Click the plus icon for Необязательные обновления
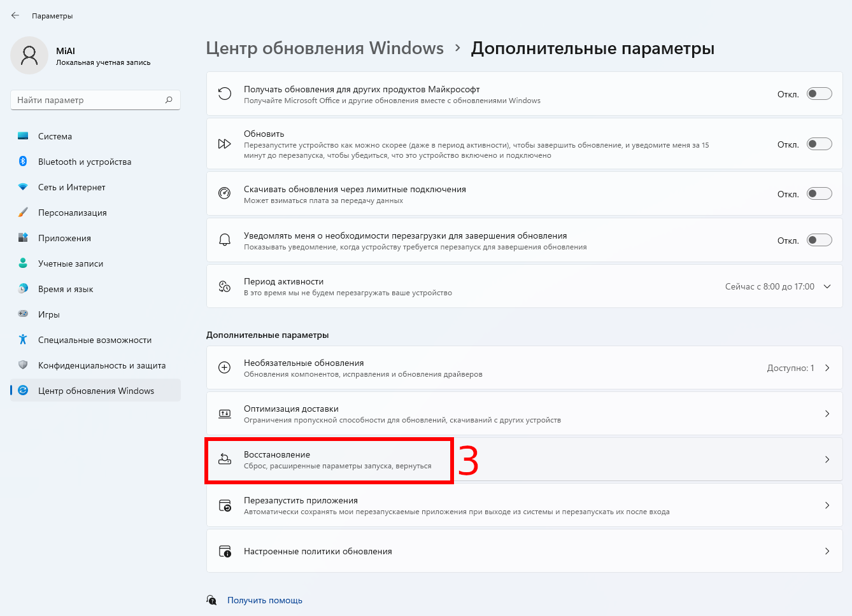Image resolution: width=852 pixels, height=616 pixels. click(225, 368)
